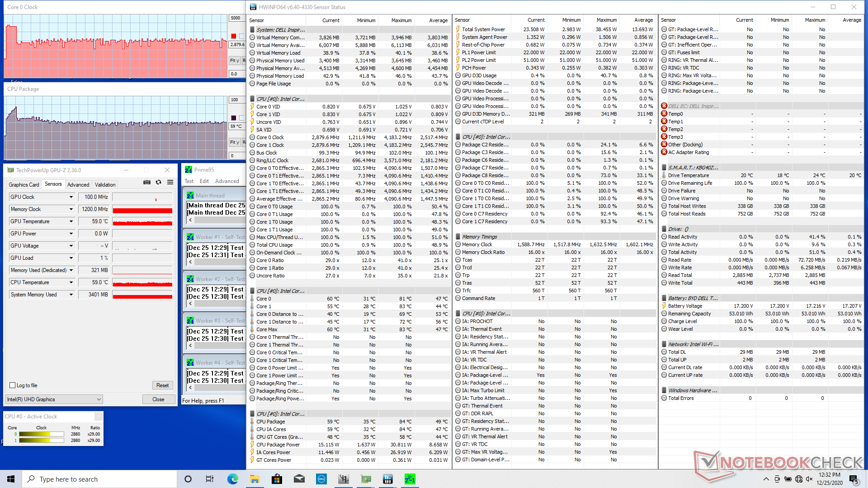Screen dimensions: 868x488
Task: Switch to the Validation tab in GPU-Z
Action: [x=105, y=184]
